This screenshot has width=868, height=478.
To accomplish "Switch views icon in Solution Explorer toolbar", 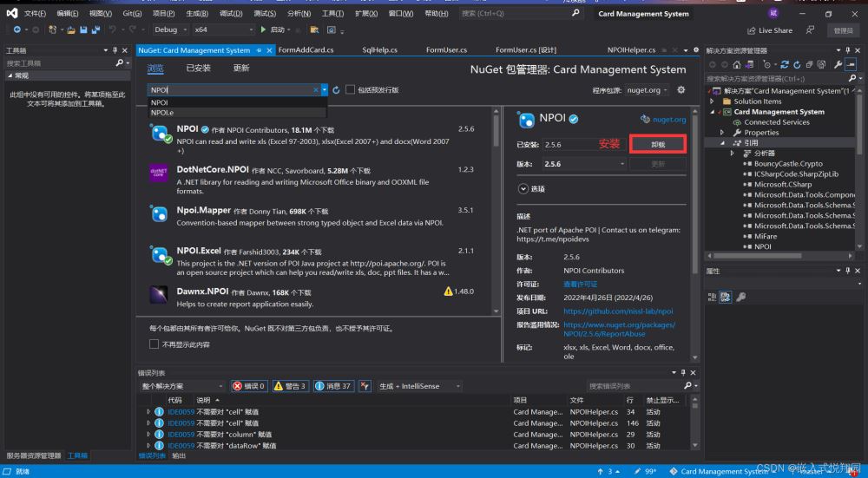I will 748,65.
